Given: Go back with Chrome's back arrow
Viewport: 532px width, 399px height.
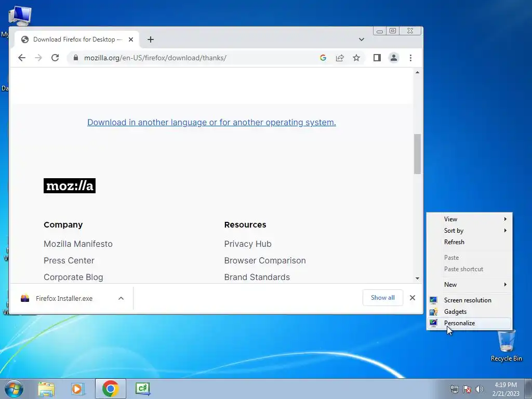Looking at the screenshot, I should pos(22,58).
